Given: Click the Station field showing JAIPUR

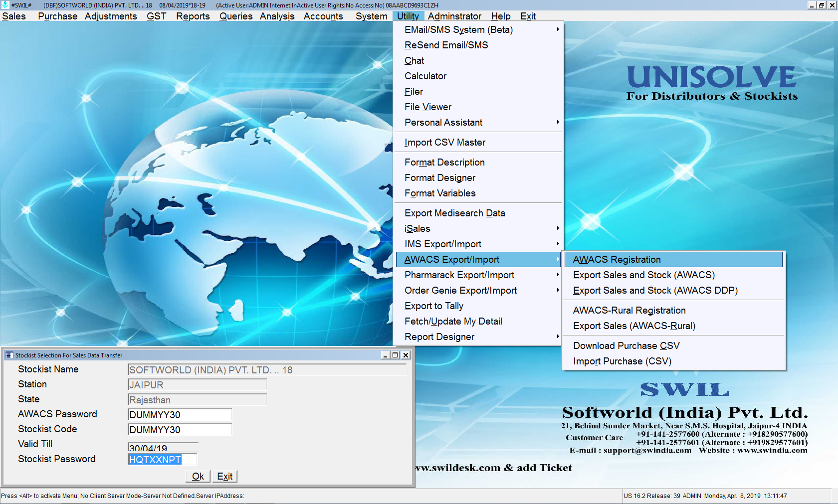Looking at the screenshot, I should pos(197,385).
